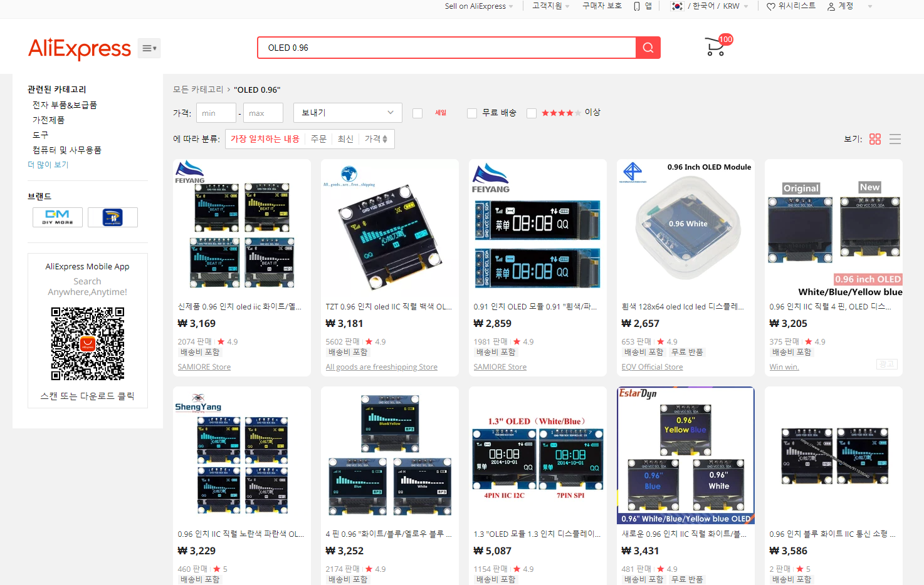Viewport: 924px width, 585px height.
Task: Select 가전제품 category
Action: 48,120
